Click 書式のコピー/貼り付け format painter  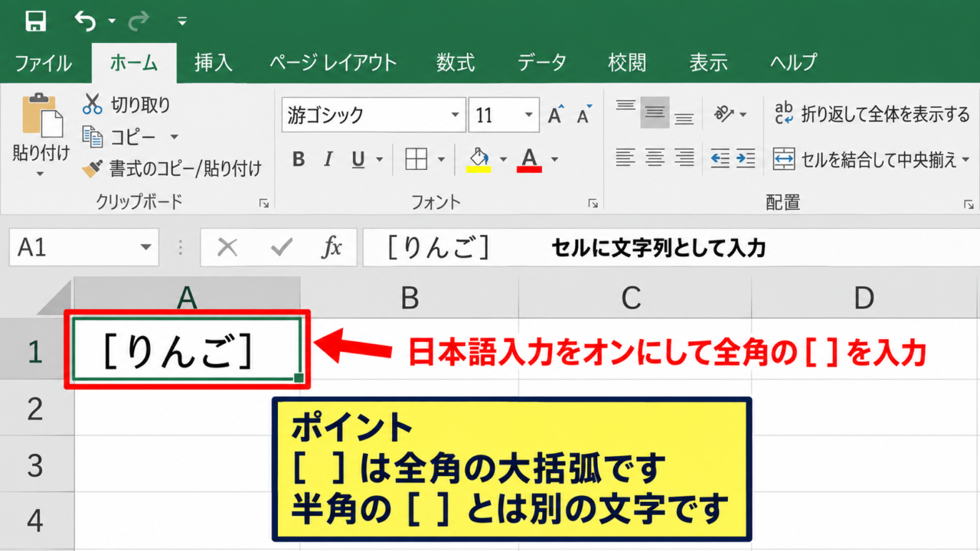172,168
